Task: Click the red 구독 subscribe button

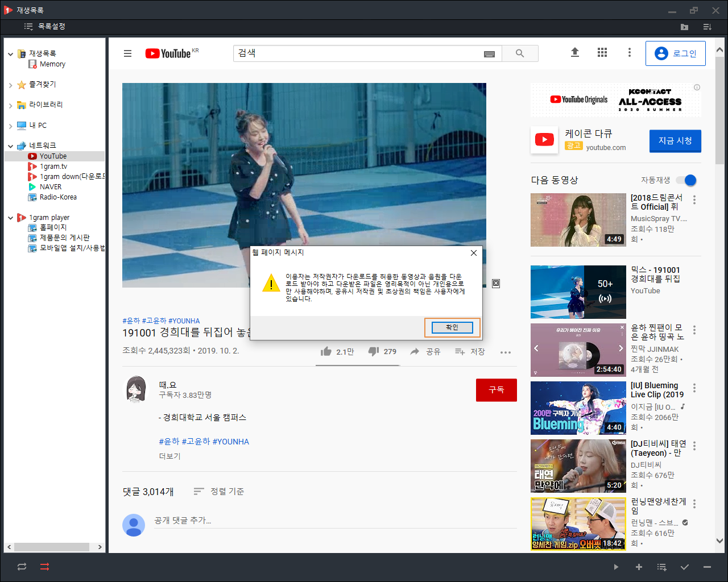Action: point(497,390)
